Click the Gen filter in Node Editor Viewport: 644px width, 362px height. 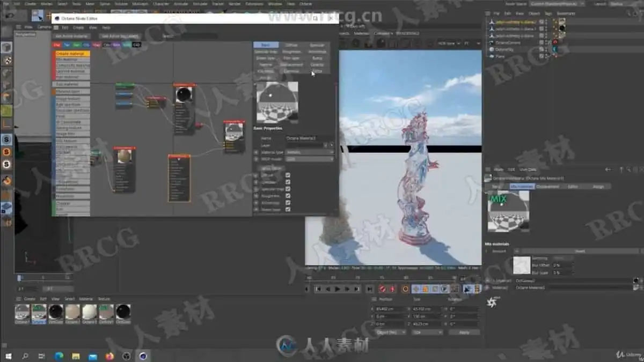click(x=76, y=45)
